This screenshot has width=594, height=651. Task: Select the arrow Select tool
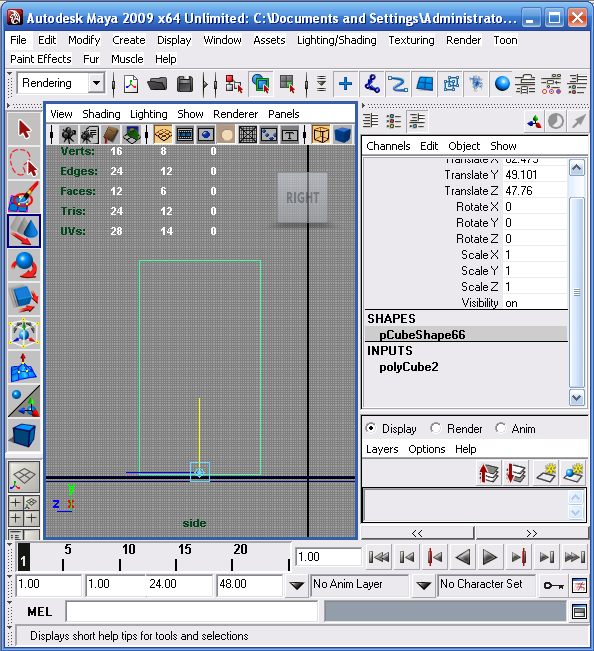click(24, 129)
